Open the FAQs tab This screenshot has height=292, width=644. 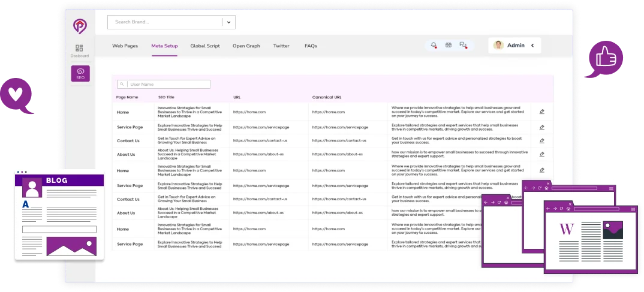(311, 46)
